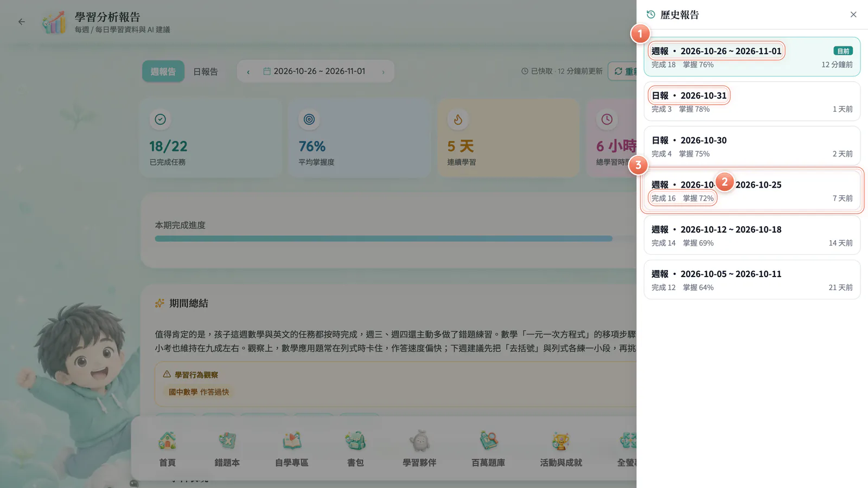
Task: Close the 歷史報告 panel
Action: tap(853, 15)
